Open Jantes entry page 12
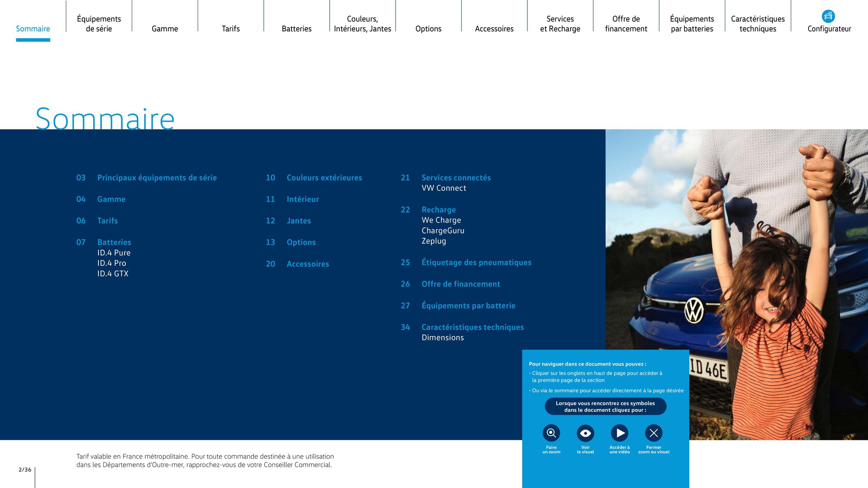This screenshot has width=868, height=488. tap(299, 221)
